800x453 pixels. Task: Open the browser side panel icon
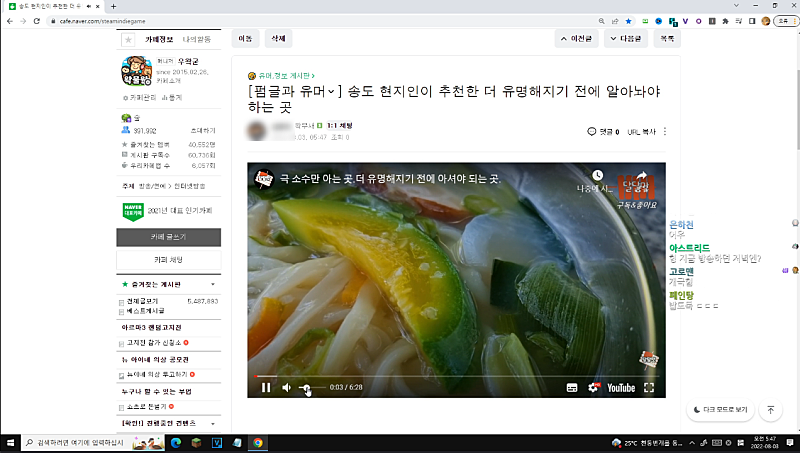pyautogui.click(x=752, y=21)
